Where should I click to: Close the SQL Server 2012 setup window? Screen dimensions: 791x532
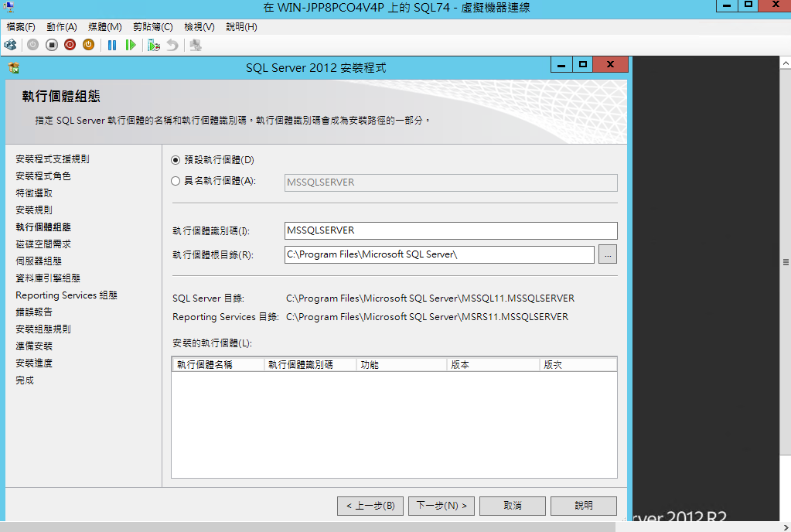coord(610,64)
